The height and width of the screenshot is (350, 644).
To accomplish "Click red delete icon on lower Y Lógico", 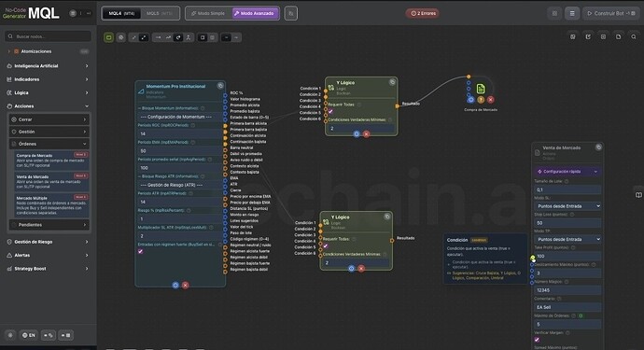I will (361, 268).
